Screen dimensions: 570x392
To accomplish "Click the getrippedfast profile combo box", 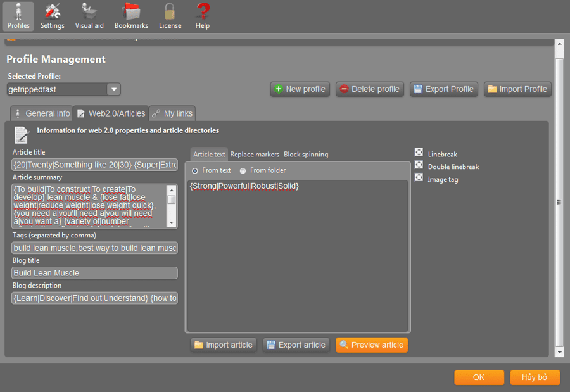I will [x=63, y=89].
